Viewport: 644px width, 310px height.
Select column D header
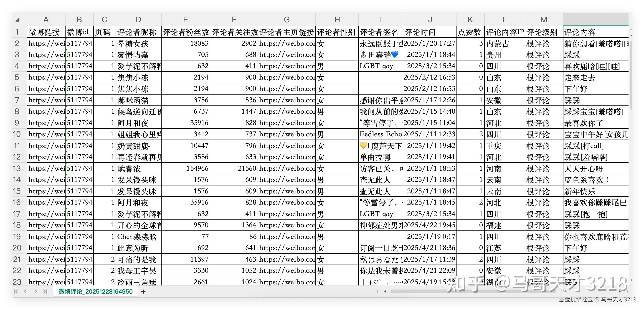(x=138, y=20)
